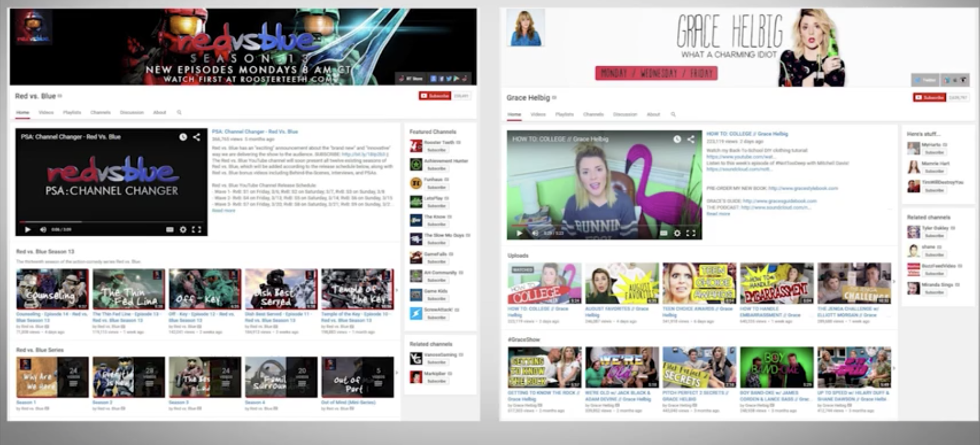Toggle captions on Grace Helbig video player
Screen dimensions: 980x445
(x=664, y=233)
